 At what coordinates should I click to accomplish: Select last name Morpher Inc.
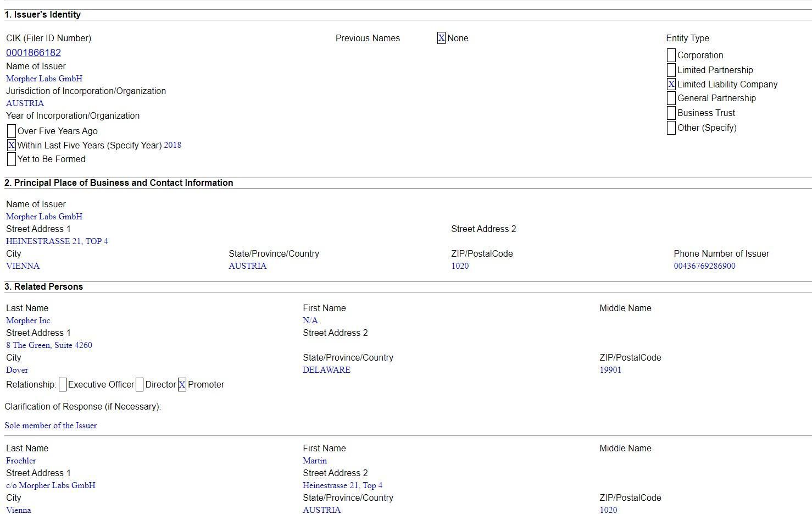(29, 320)
